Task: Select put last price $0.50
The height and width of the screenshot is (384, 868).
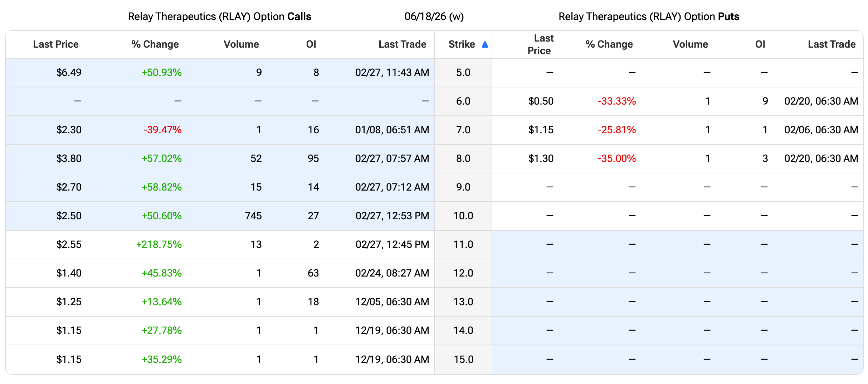Action: coord(541,101)
